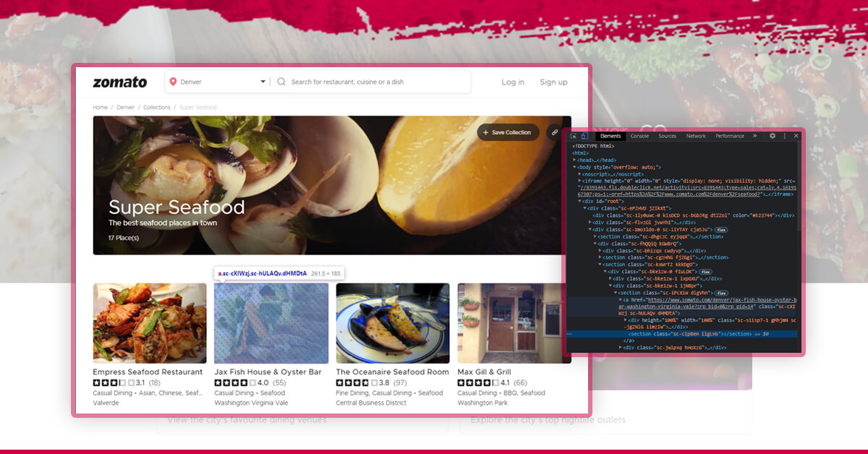Image resolution: width=868 pixels, height=454 pixels.
Task: Open the DevTools three-dot options menu
Action: tap(784, 136)
